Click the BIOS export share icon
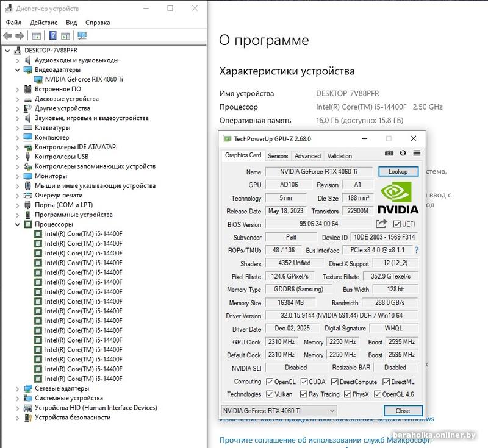Viewport: 488px width, 448px height. tap(381, 224)
